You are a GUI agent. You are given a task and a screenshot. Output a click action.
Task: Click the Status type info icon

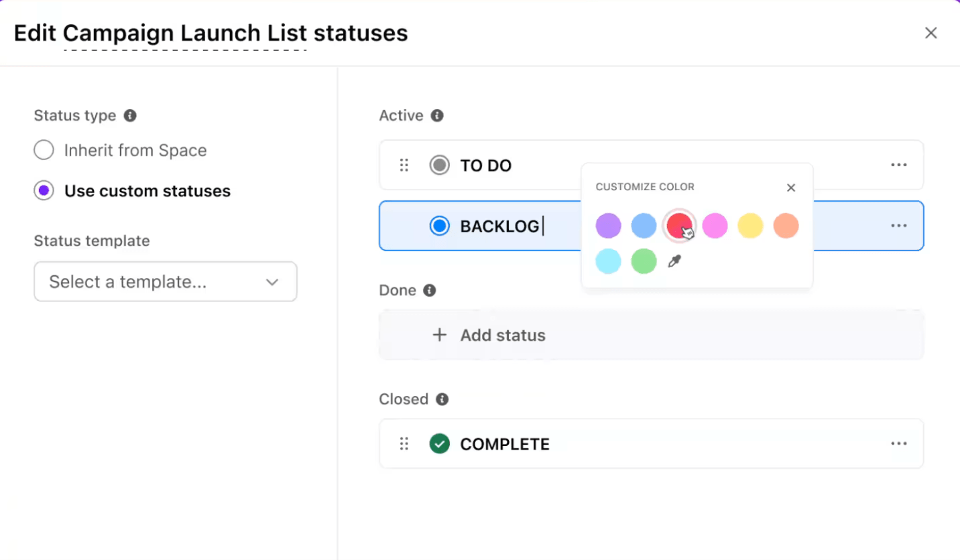pos(129,115)
